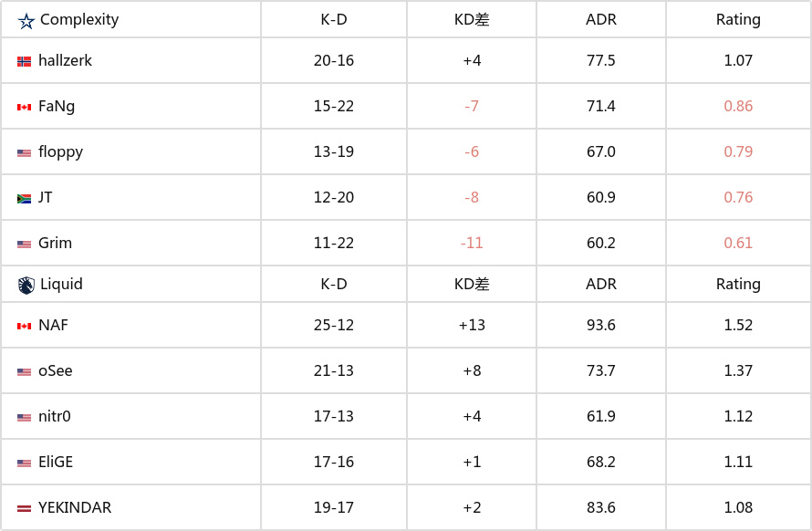Select NAF's 1.52 rating cell
Viewport: 812px width, 531px height.
click(738, 325)
